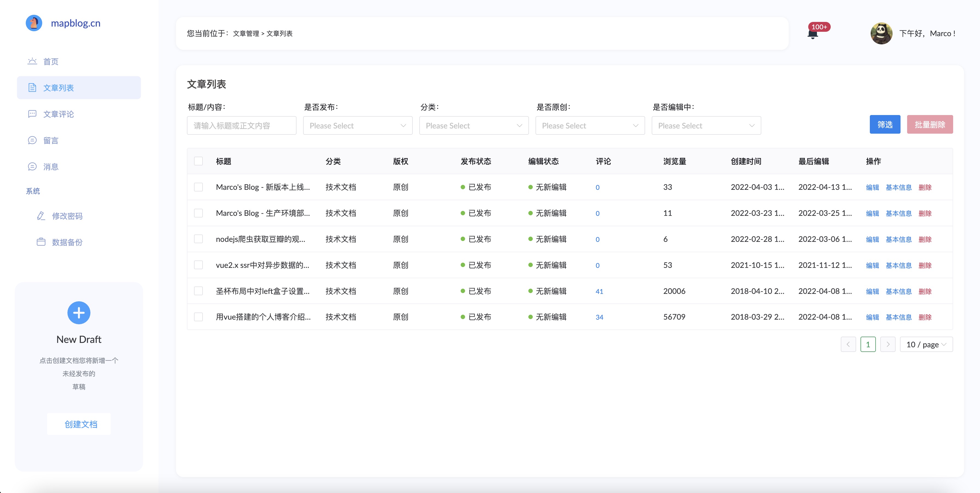Click comment count 41 in 圣杯布局 row
The height and width of the screenshot is (493, 980).
(599, 291)
